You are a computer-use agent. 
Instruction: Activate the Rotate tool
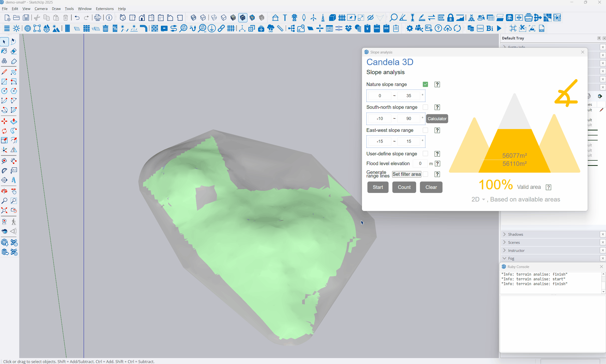(x=4, y=131)
